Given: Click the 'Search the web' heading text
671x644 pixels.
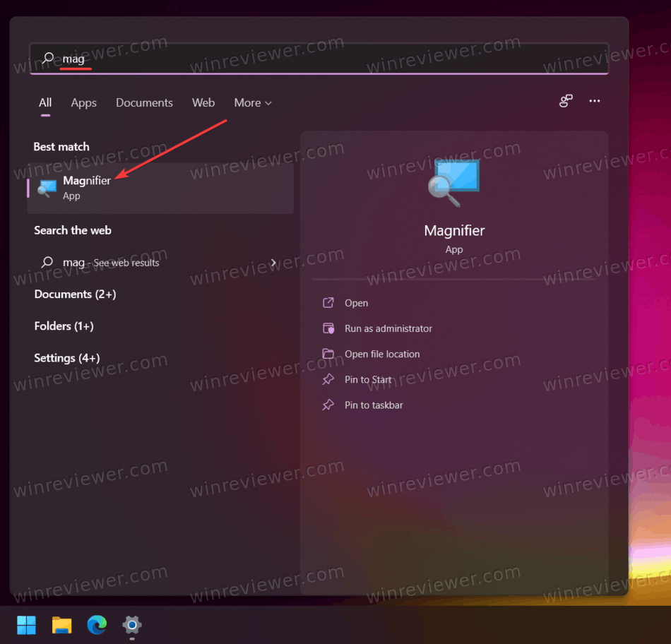Looking at the screenshot, I should click(x=72, y=230).
